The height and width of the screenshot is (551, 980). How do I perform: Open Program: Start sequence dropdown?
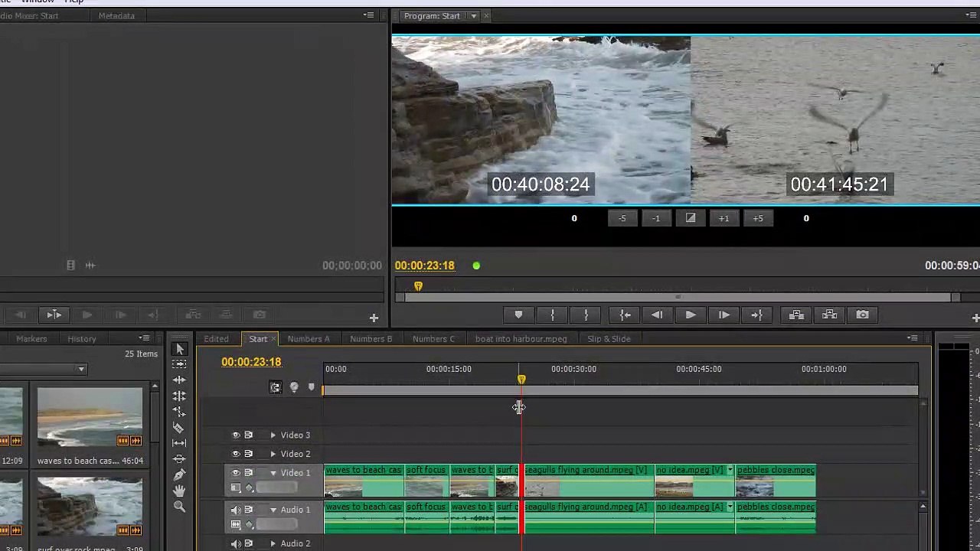pos(473,16)
